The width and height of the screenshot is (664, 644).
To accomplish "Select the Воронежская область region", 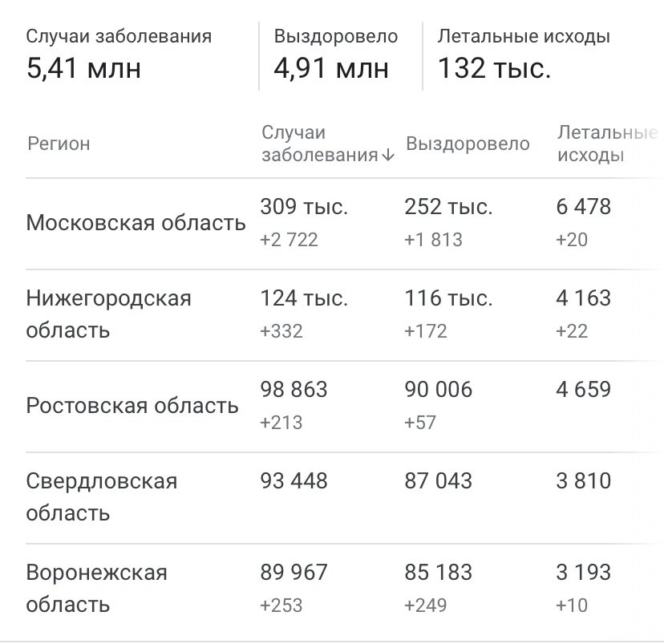I will 96,589.
